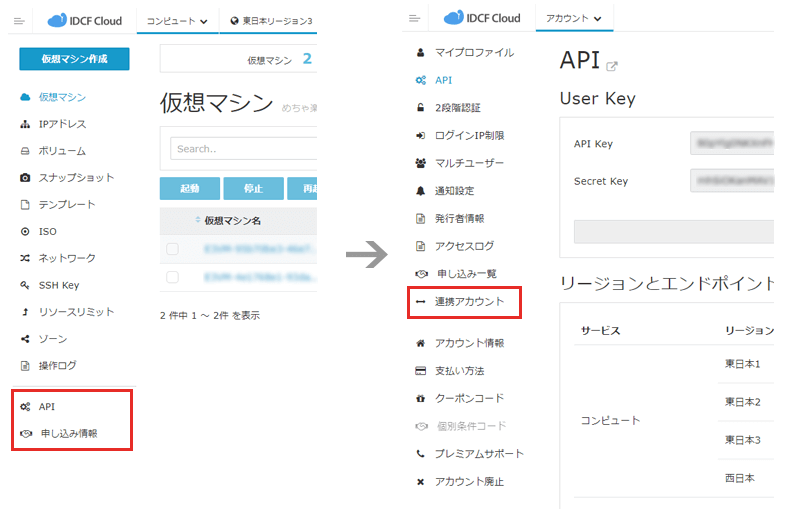
Task: Open 連携アカウント in account menu
Action: pyautogui.click(x=469, y=301)
